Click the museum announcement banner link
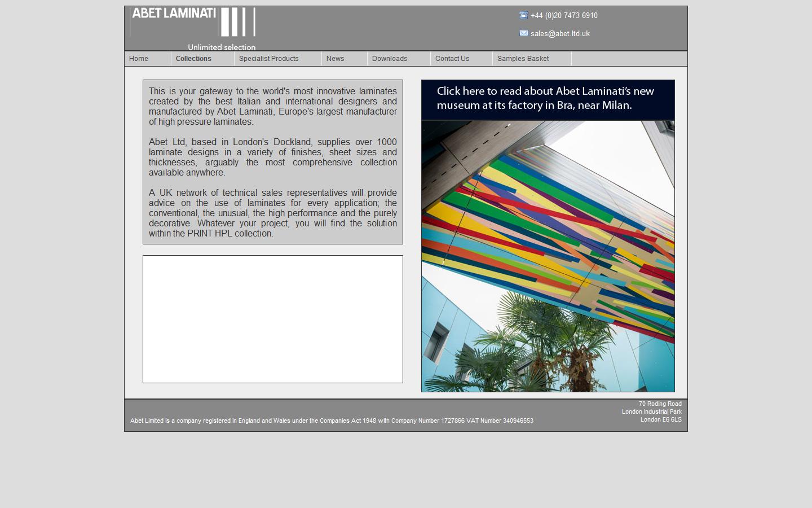This screenshot has width=812, height=508. 547,99
